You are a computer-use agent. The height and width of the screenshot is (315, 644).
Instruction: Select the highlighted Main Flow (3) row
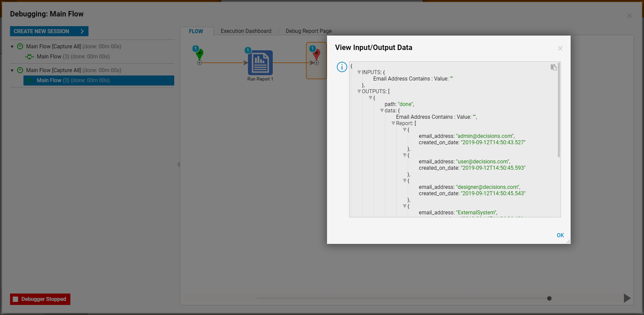click(99, 81)
